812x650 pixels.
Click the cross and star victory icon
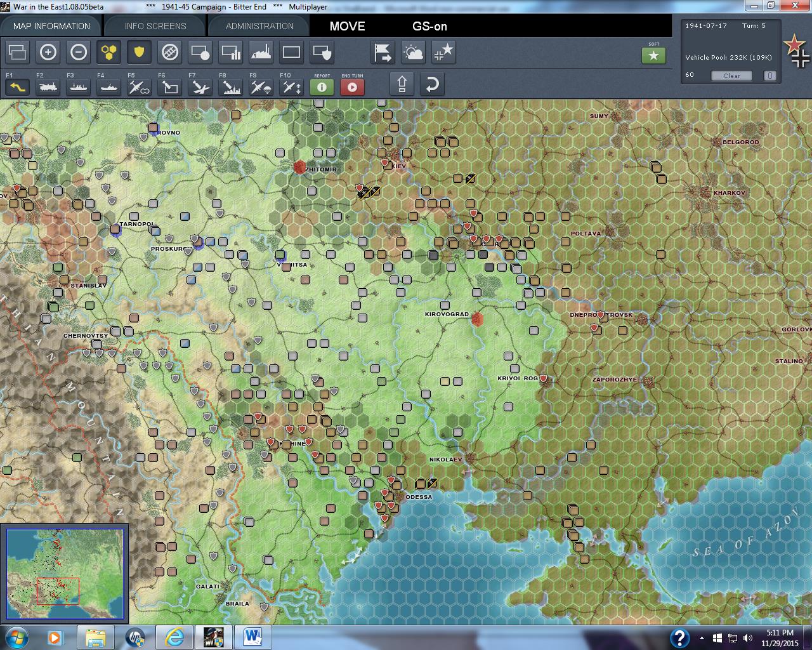pos(444,52)
